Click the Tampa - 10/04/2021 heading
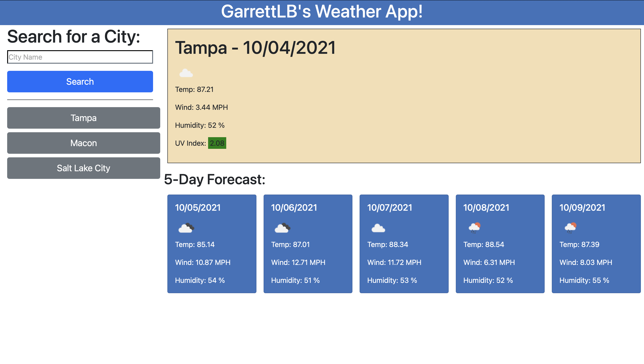This screenshot has height=364, width=644. (255, 48)
